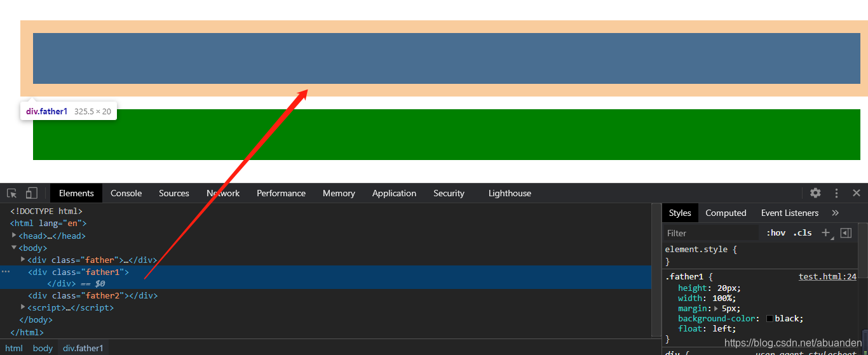Toggle the .cls class editor button
This screenshot has width=868, height=355.
click(802, 232)
